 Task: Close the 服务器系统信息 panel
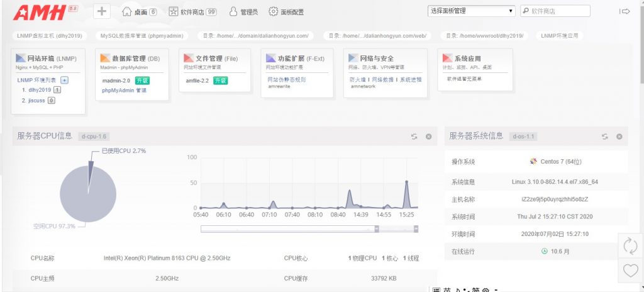(x=619, y=137)
